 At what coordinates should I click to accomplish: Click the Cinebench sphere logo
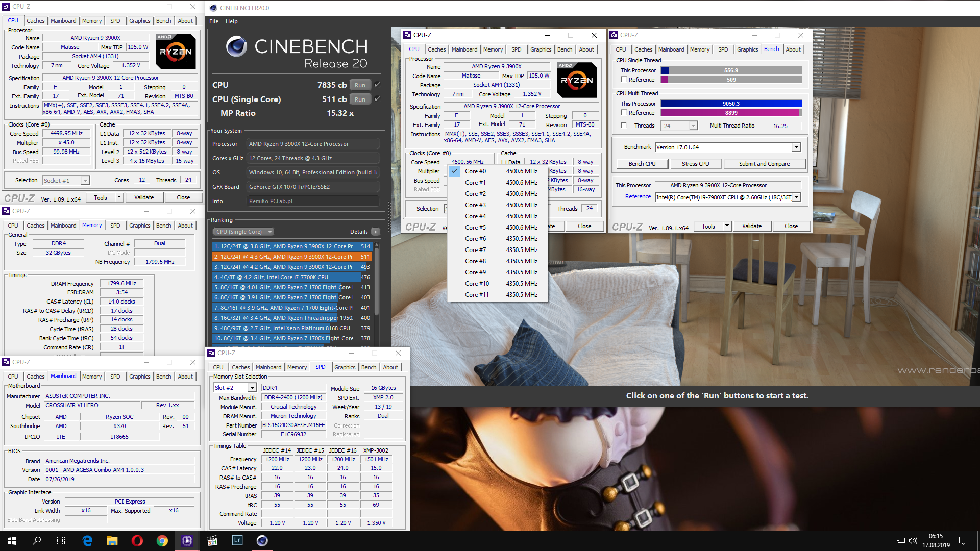[236, 46]
